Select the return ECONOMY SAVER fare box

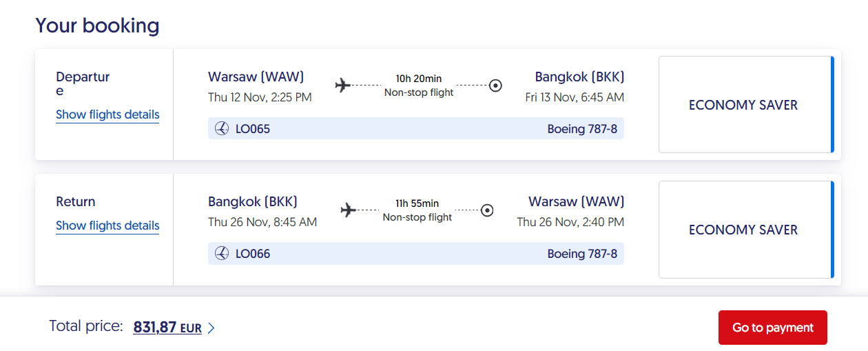(744, 230)
